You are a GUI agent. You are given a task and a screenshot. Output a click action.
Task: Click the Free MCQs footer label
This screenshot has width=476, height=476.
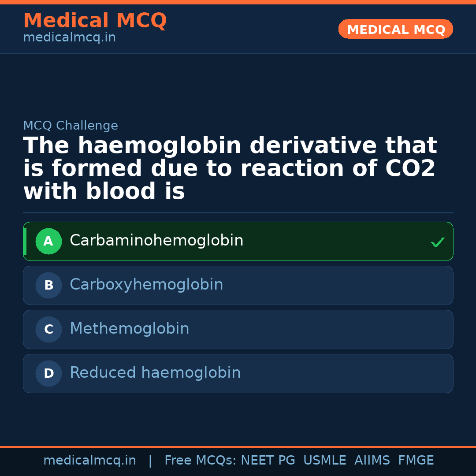point(201,461)
